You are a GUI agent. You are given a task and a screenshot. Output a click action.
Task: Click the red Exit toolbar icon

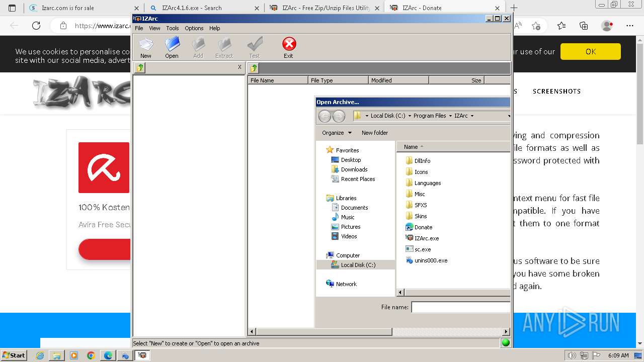289,48
